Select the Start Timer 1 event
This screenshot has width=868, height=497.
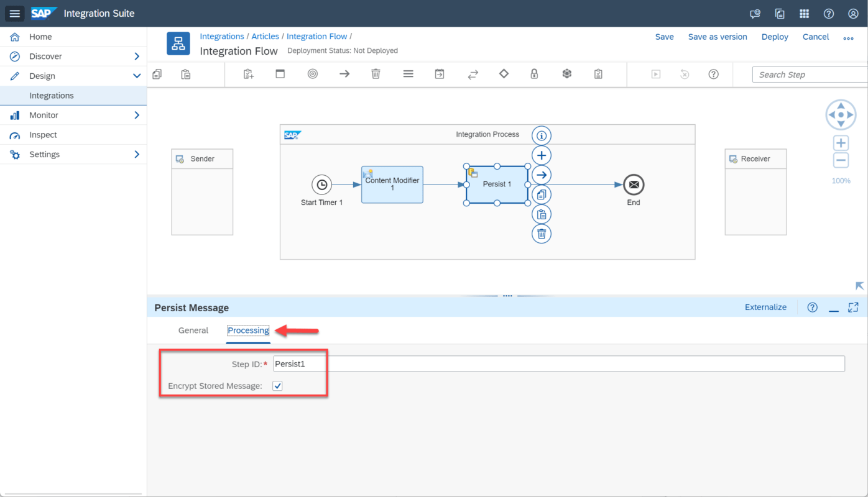point(321,185)
